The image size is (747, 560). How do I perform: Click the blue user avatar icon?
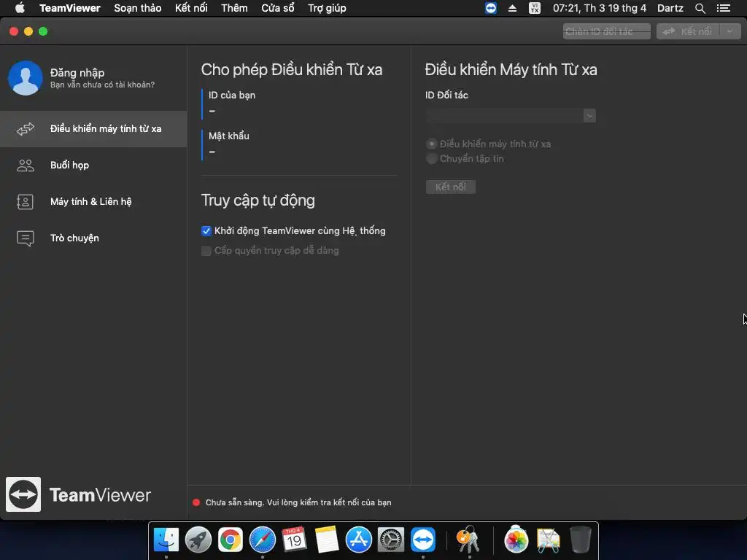tap(26, 77)
